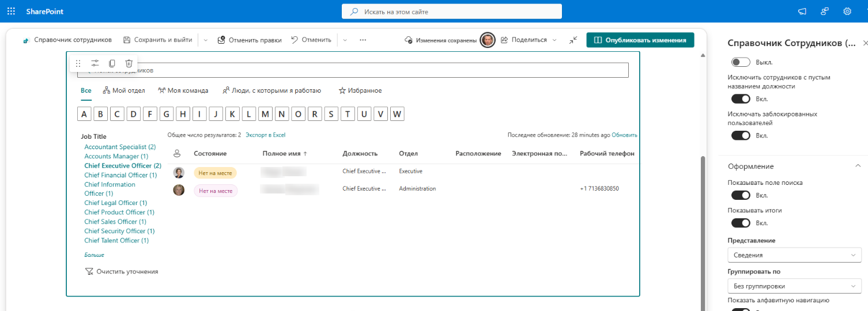Viewport: 868px width, 311px height.
Task: Close the Справочник Сотрудников properties pane
Action: (865, 43)
